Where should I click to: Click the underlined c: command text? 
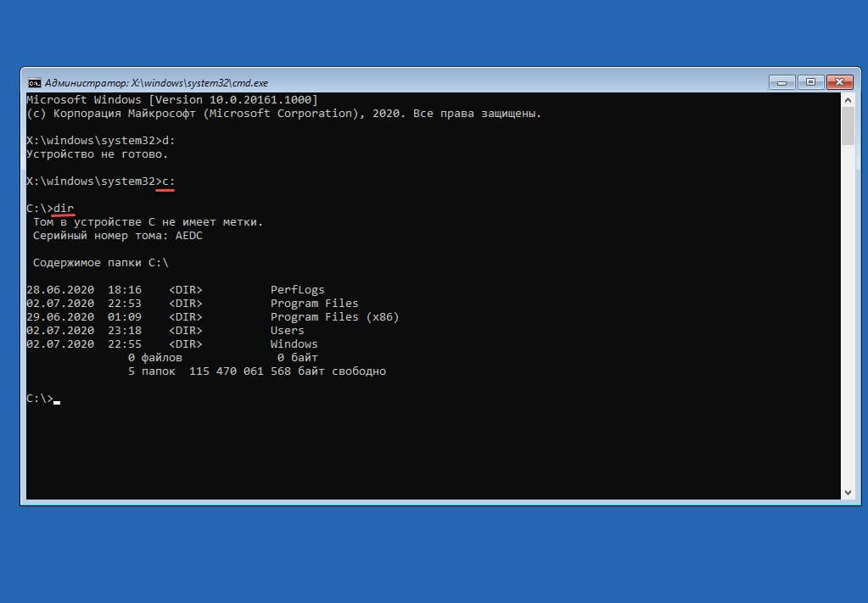(168, 181)
